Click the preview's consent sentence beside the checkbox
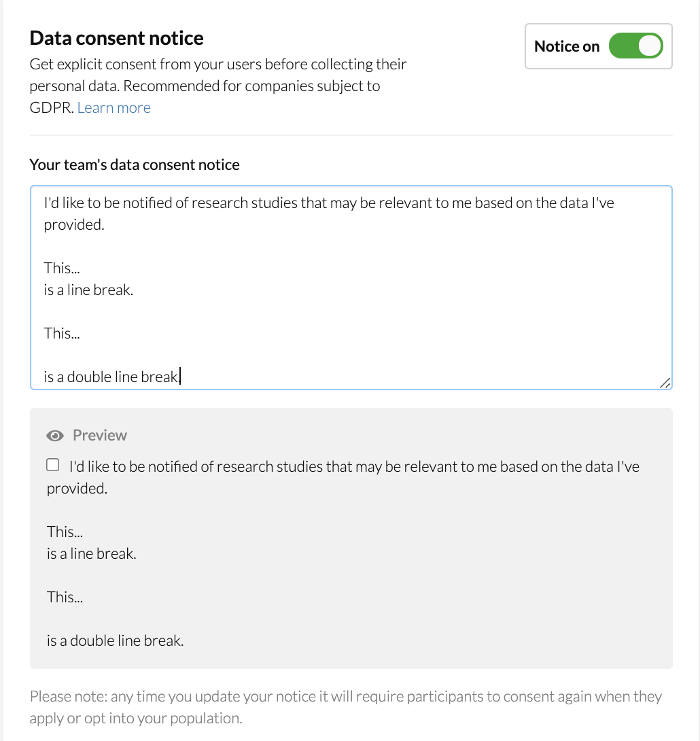This screenshot has width=700, height=741. (353, 466)
